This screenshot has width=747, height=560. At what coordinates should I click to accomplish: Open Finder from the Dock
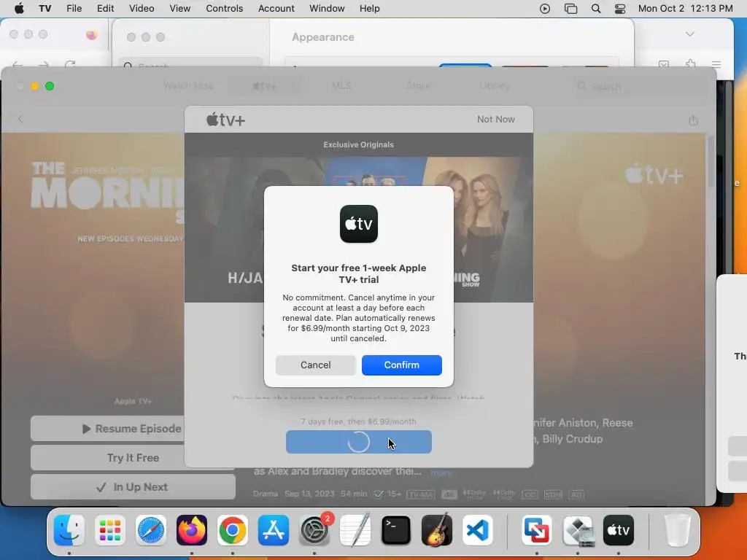tap(69, 530)
